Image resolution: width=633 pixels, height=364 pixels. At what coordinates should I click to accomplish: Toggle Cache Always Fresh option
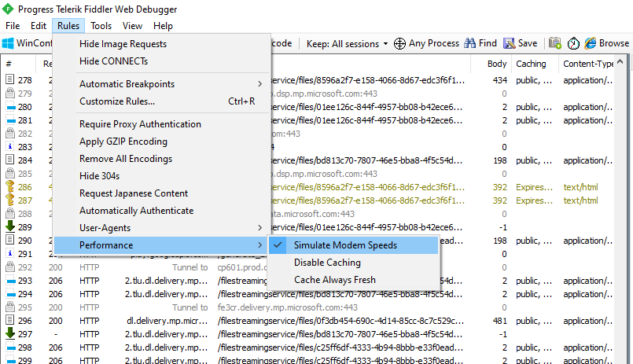[x=353, y=280]
